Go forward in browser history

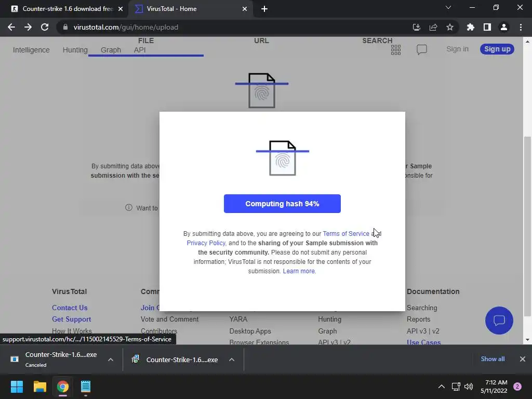28,27
